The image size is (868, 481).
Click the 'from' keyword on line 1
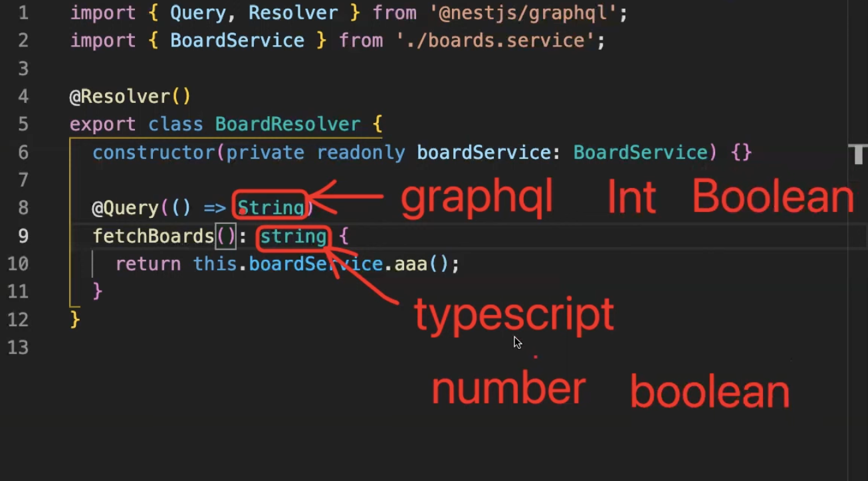coord(395,13)
